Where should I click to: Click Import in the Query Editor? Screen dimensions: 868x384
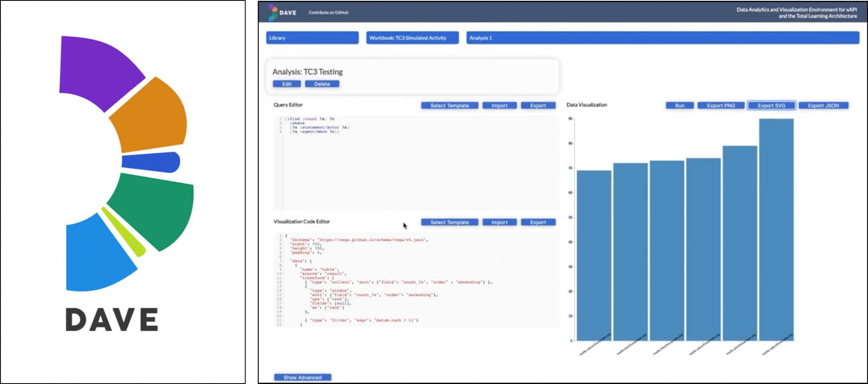(499, 105)
